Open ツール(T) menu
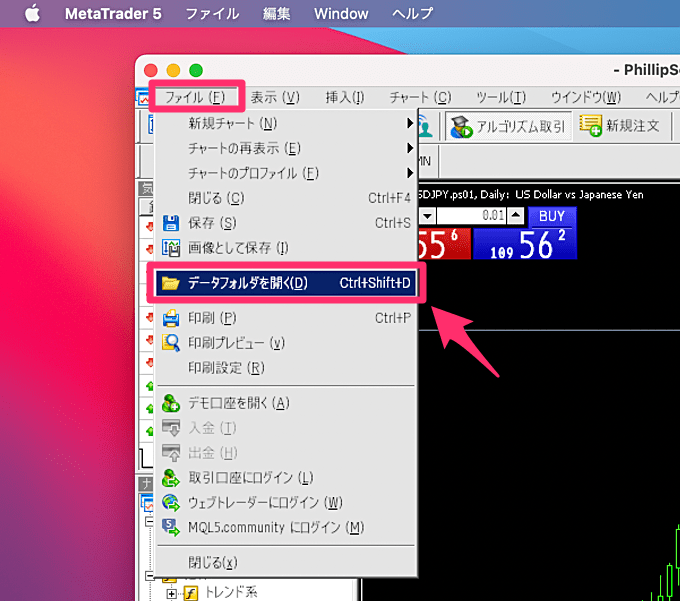 pos(501,97)
